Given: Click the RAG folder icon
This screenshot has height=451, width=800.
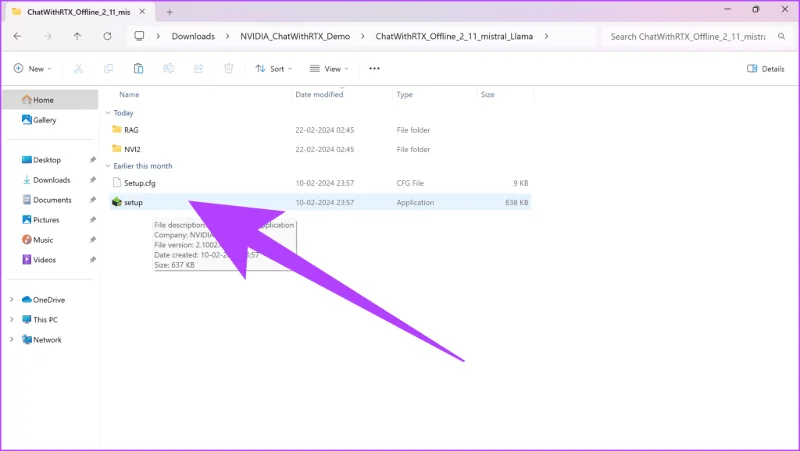Looking at the screenshot, I should point(117,130).
